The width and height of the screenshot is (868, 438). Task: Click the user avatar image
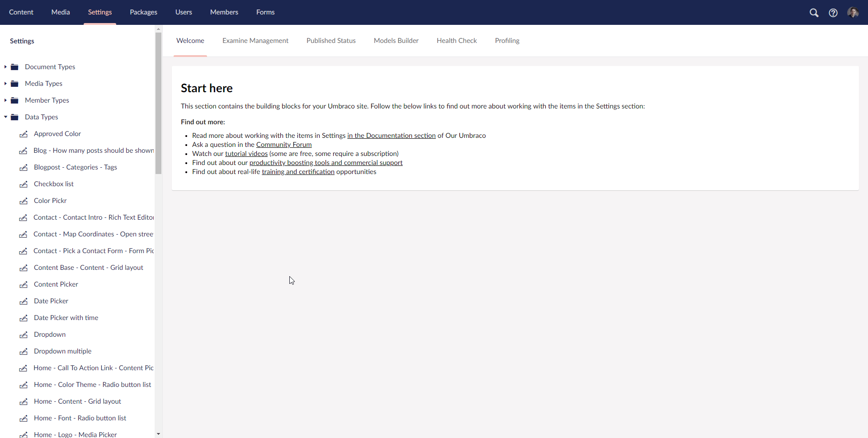tap(854, 12)
